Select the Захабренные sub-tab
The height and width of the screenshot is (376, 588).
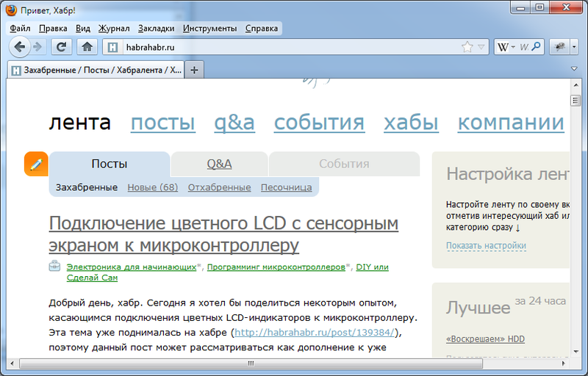pyautogui.click(x=87, y=187)
